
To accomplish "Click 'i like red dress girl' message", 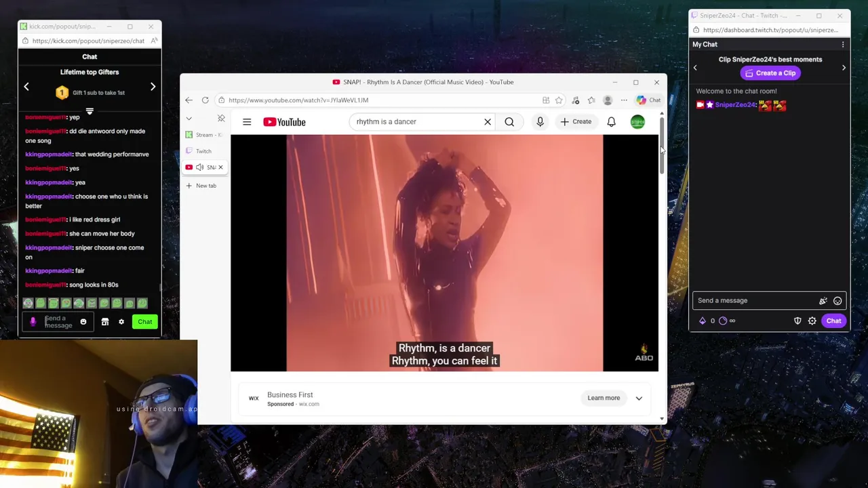I will tap(94, 220).
